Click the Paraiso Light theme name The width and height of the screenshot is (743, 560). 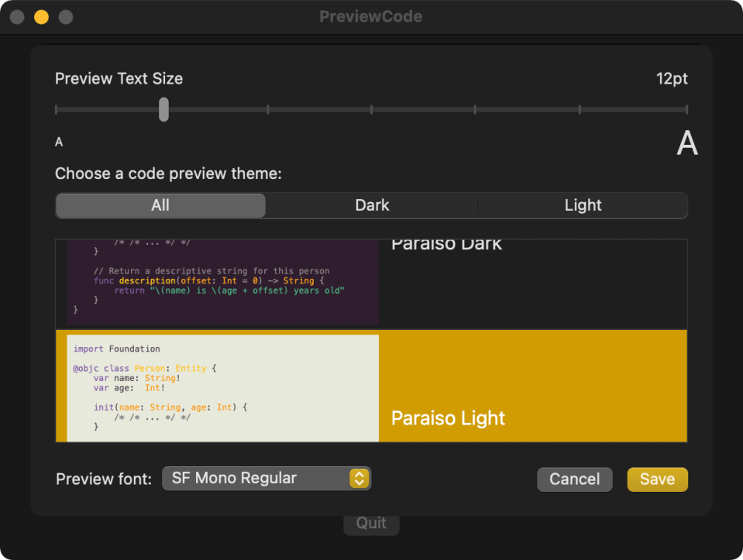[448, 418]
